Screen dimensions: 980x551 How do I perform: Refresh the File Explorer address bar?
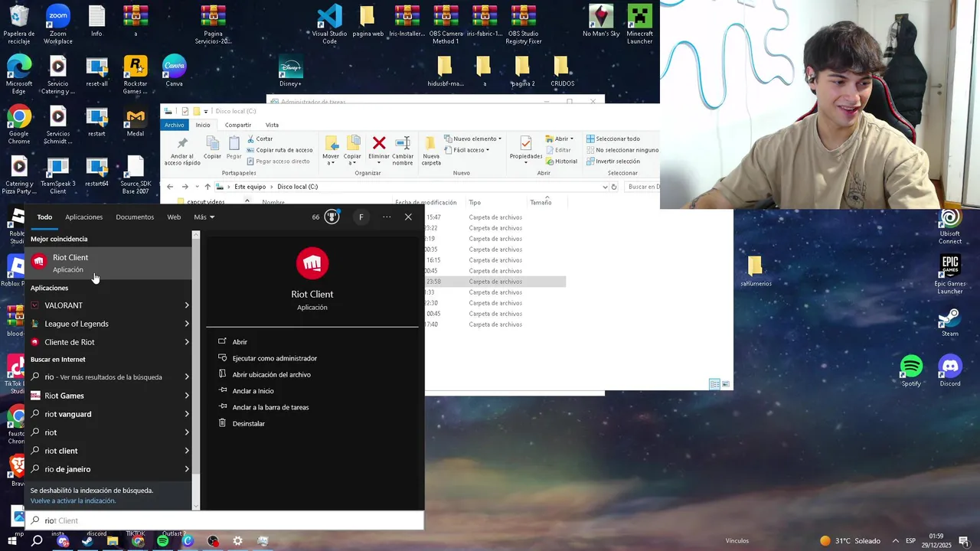click(613, 187)
